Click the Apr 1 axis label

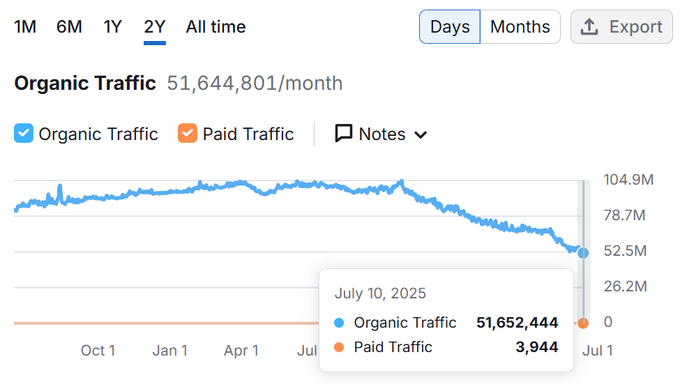click(x=241, y=350)
